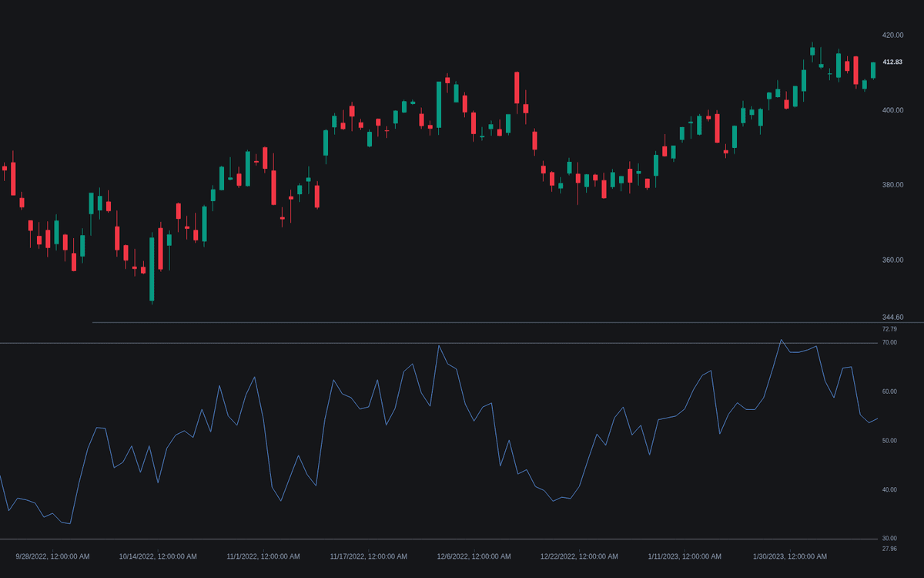
Task: Select the current price label 412.83
Action: (892, 62)
